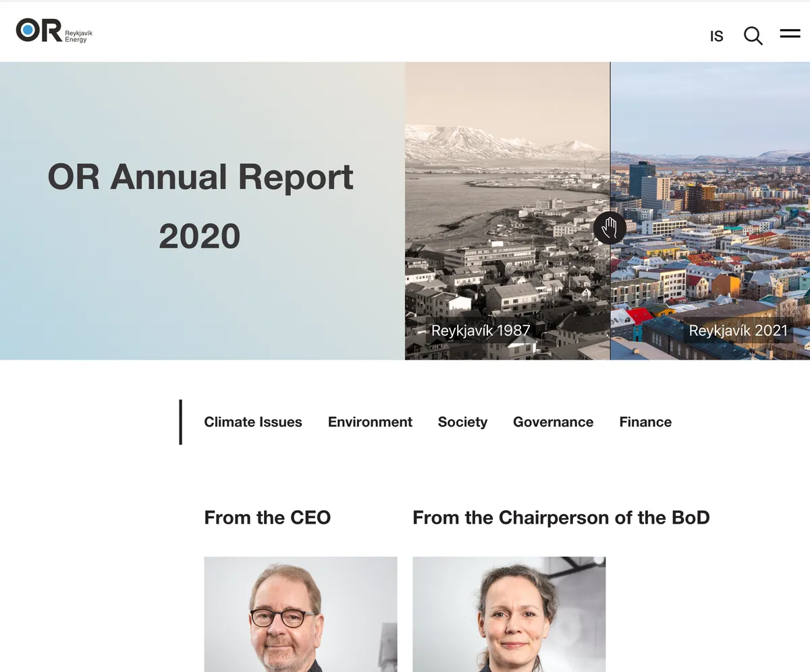Image resolution: width=810 pixels, height=672 pixels.
Task: Grab the hand slider handle between photos
Action: pyautogui.click(x=610, y=228)
